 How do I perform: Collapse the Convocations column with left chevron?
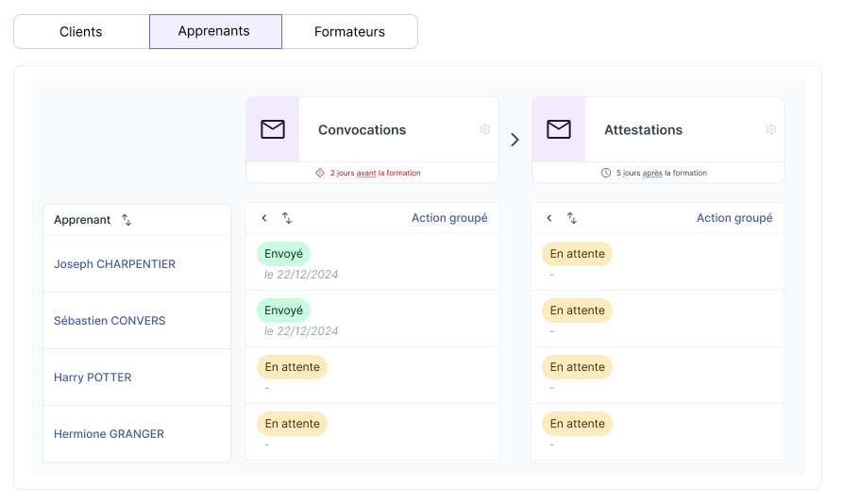tap(264, 218)
